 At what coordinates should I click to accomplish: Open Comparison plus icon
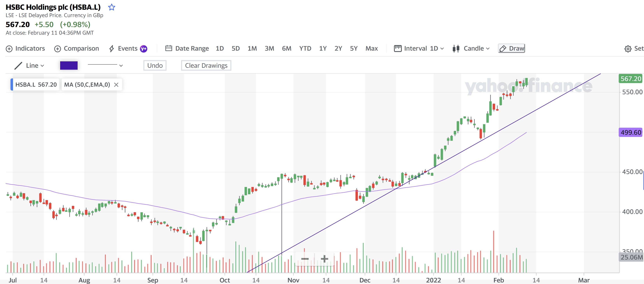pyautogui.click(x=58, y=49)
